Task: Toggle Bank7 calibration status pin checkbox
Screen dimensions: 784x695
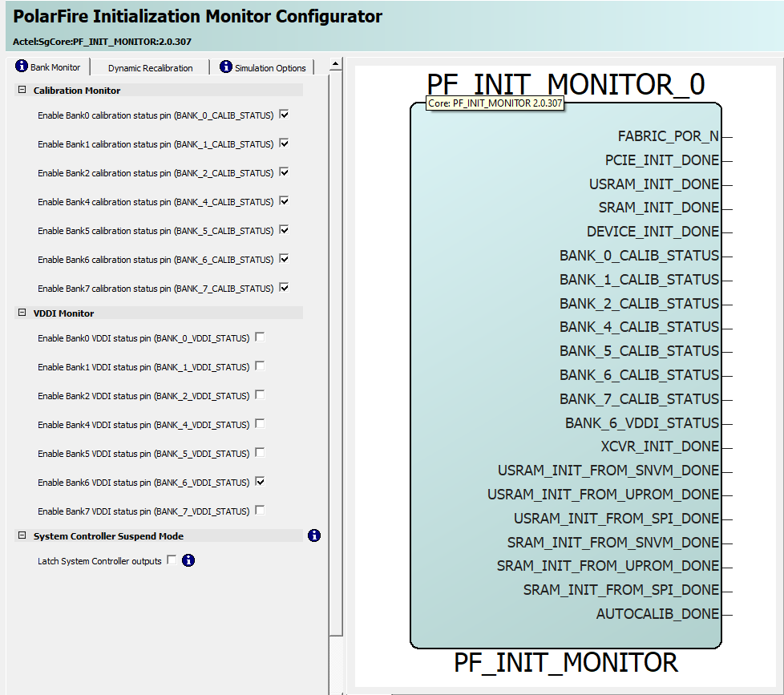Action: (284, 288)
